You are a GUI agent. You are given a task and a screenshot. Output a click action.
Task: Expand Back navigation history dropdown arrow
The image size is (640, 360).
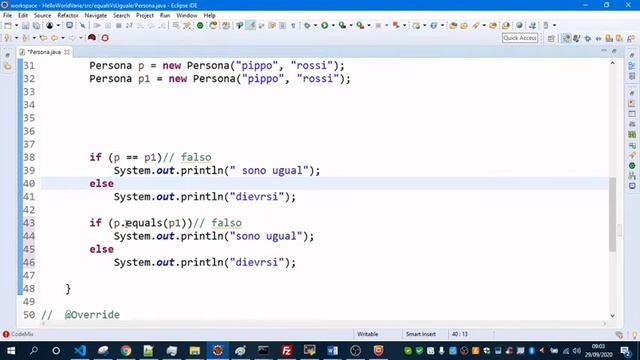click(x=62, y=38)
